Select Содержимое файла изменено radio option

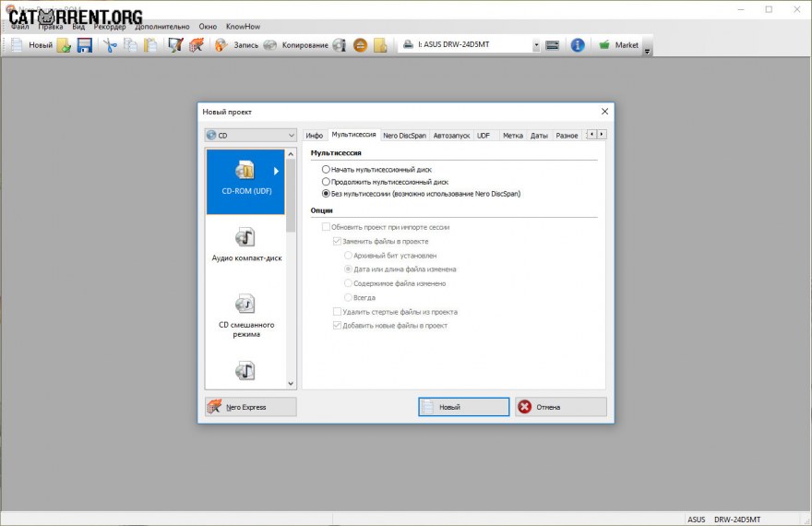click(349, 283)
